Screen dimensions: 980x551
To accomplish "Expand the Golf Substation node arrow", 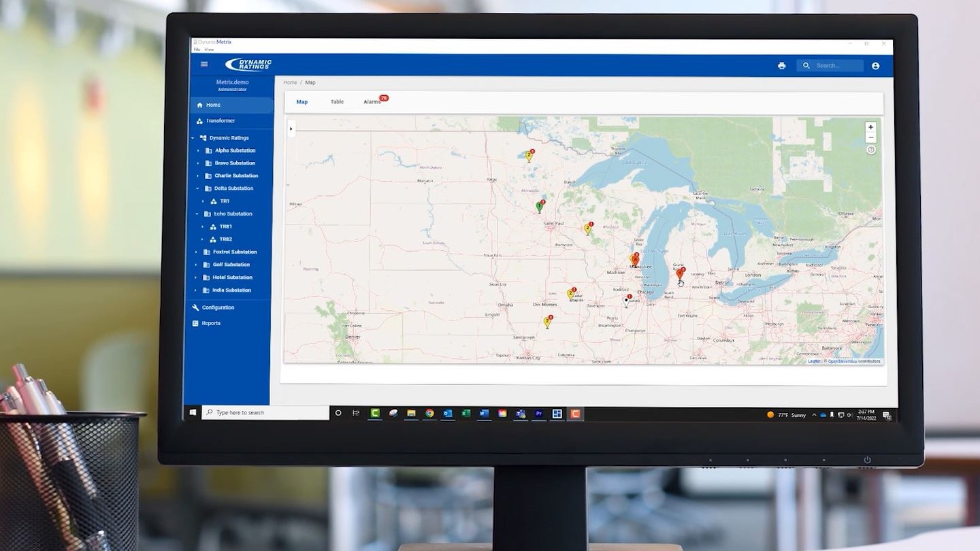I will click(197, 265).
